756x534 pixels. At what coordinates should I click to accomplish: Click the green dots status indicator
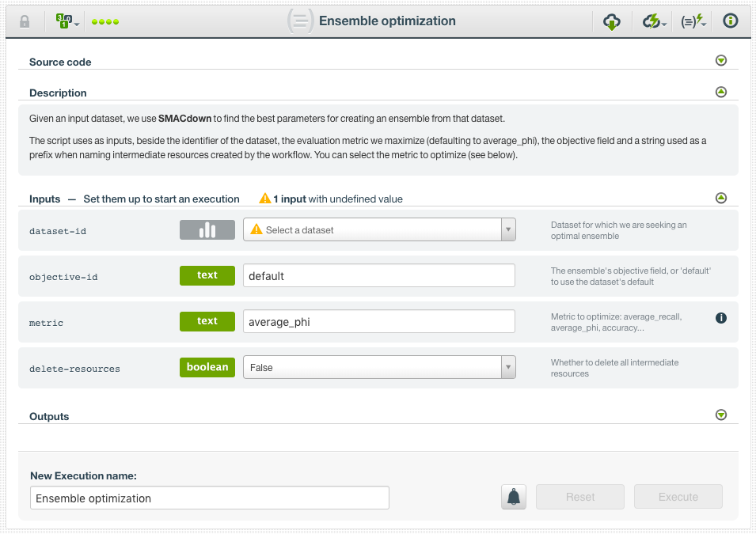[x=104, y=21]
